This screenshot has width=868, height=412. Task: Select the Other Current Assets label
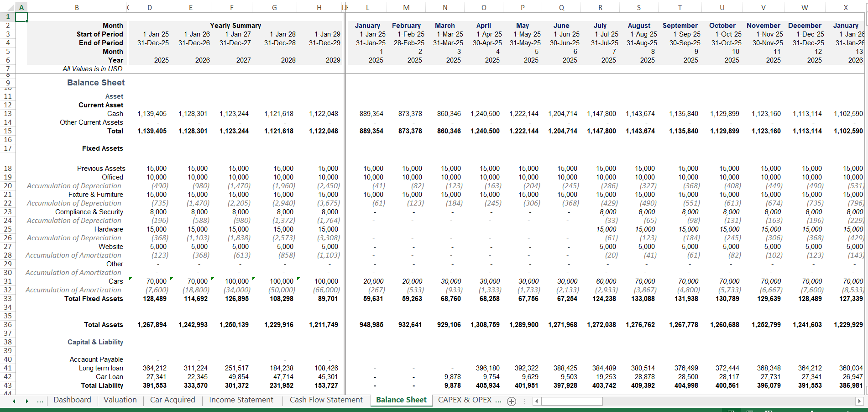tap(91, 122)
